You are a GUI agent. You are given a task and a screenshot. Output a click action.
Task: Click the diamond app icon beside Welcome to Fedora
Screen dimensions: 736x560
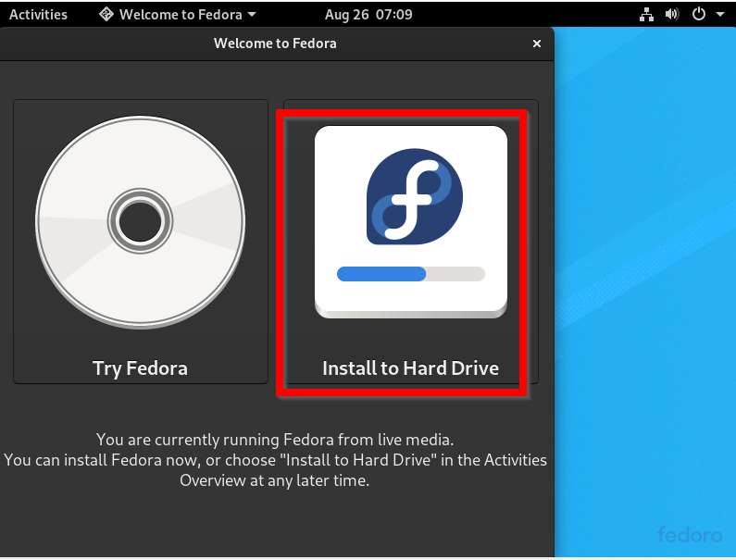tap(106, 14)
